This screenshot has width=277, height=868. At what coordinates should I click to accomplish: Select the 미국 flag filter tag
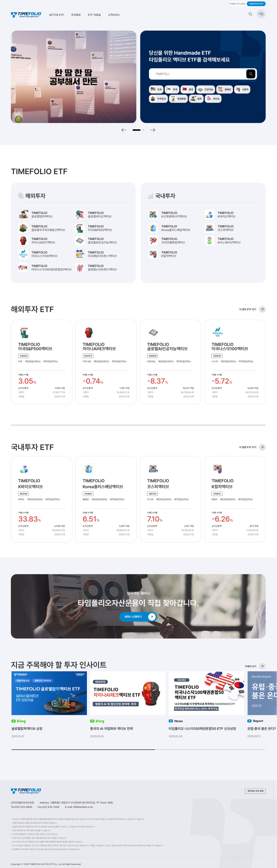coord(156,89)
